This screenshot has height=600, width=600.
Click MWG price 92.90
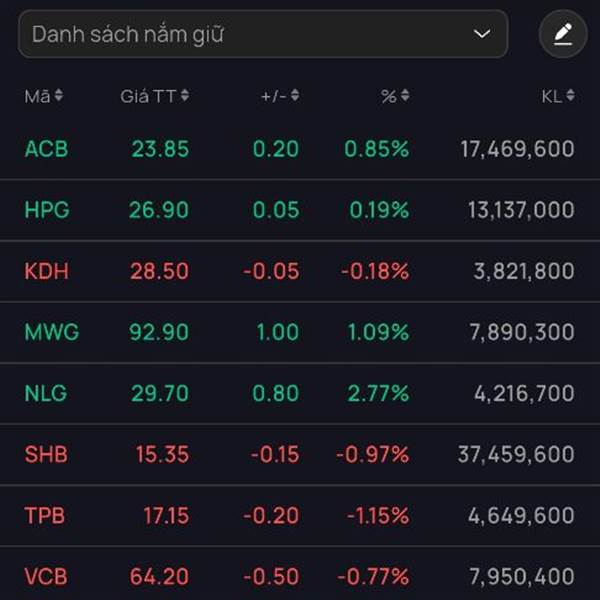[159, 332]
